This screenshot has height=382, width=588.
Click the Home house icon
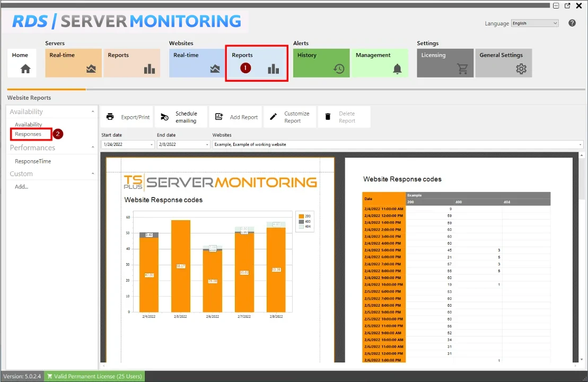25,68
